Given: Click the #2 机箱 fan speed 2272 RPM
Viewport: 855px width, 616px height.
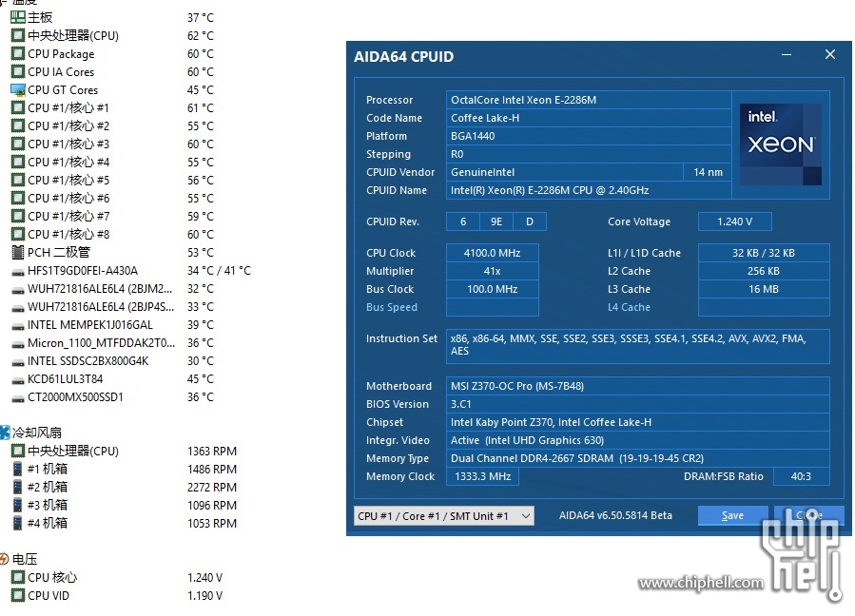Looking at the screenshot, I should coord(212,487).
